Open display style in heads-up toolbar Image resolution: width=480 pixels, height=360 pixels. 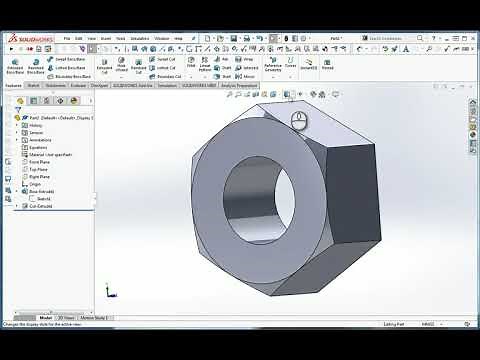[x=287, y=94]
